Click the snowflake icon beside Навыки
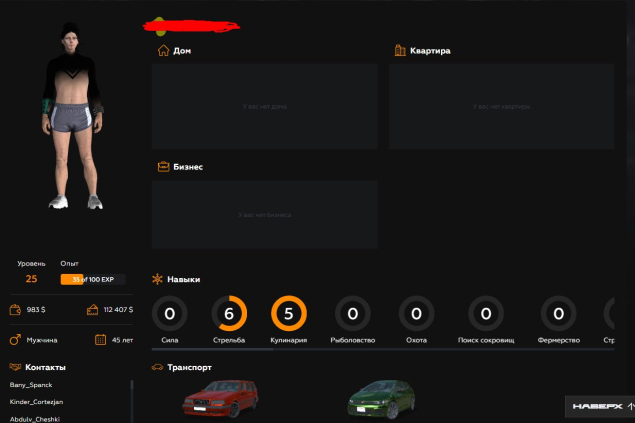 [x=158, y=281]
